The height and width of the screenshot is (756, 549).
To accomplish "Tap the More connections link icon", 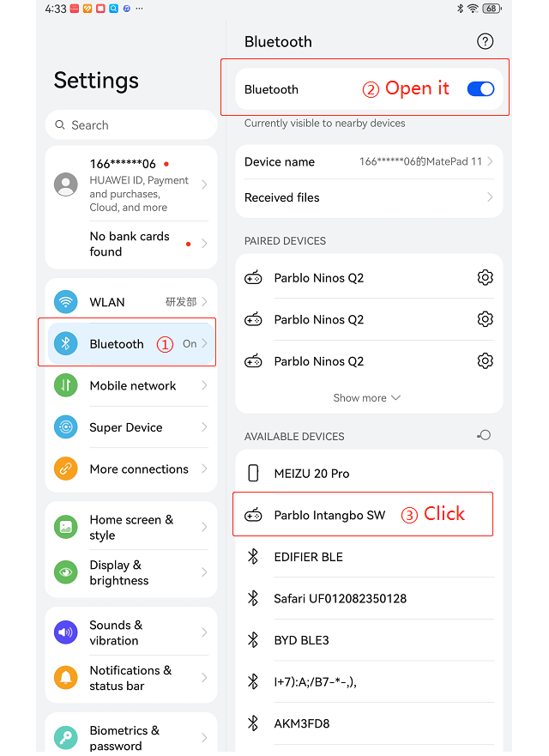I will 66,469.
